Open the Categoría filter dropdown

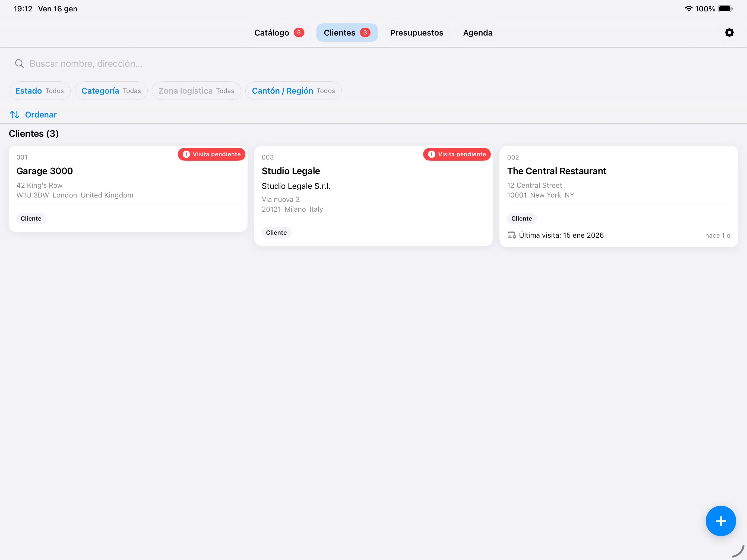111,91
